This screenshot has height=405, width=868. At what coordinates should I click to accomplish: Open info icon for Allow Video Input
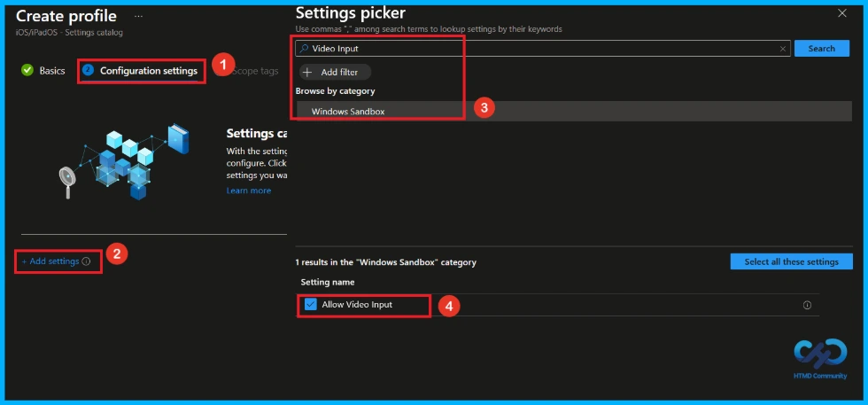(x=807, y=305)
